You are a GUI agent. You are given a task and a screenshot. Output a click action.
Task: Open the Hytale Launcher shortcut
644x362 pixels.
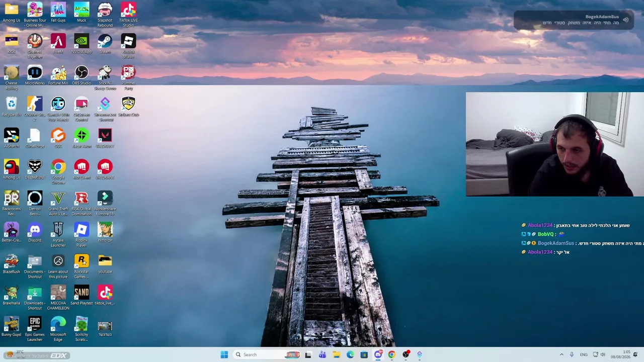tap(58, 235)
